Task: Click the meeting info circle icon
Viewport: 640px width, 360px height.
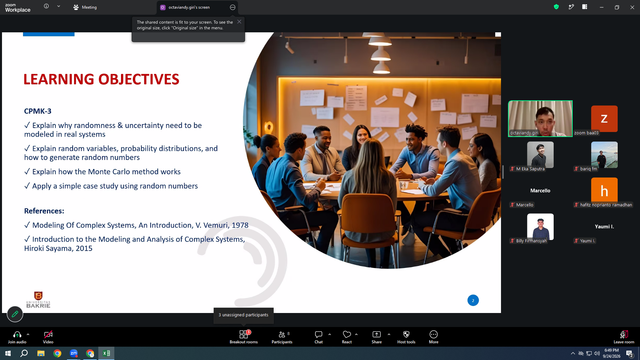Action: tap(46, 7)
